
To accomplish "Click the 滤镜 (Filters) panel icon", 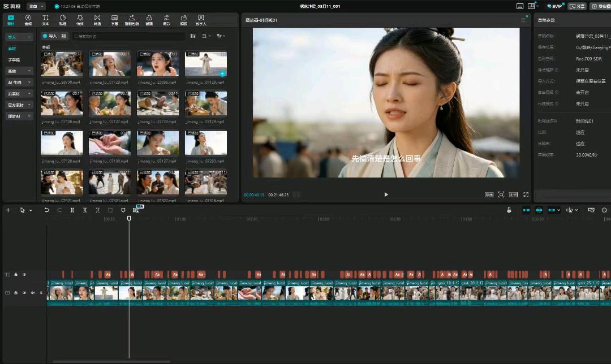I will click(x=149, y=20).
